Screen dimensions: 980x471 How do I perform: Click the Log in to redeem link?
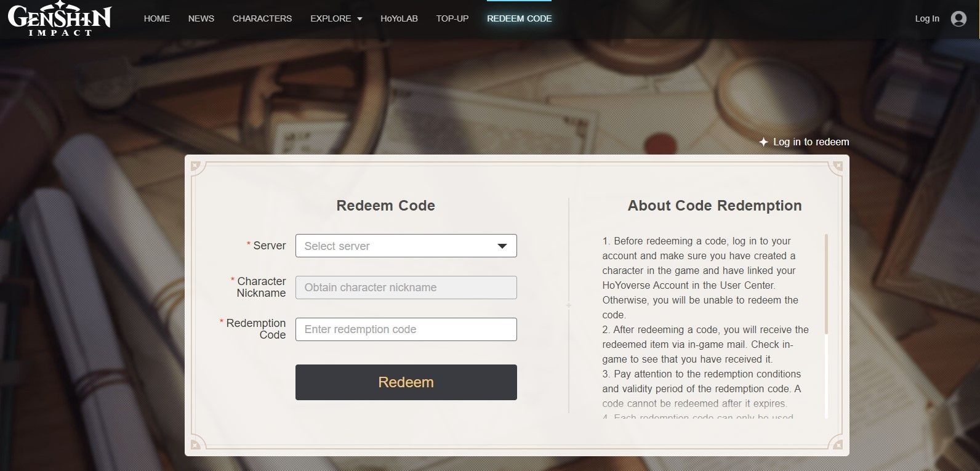point(811,142)
